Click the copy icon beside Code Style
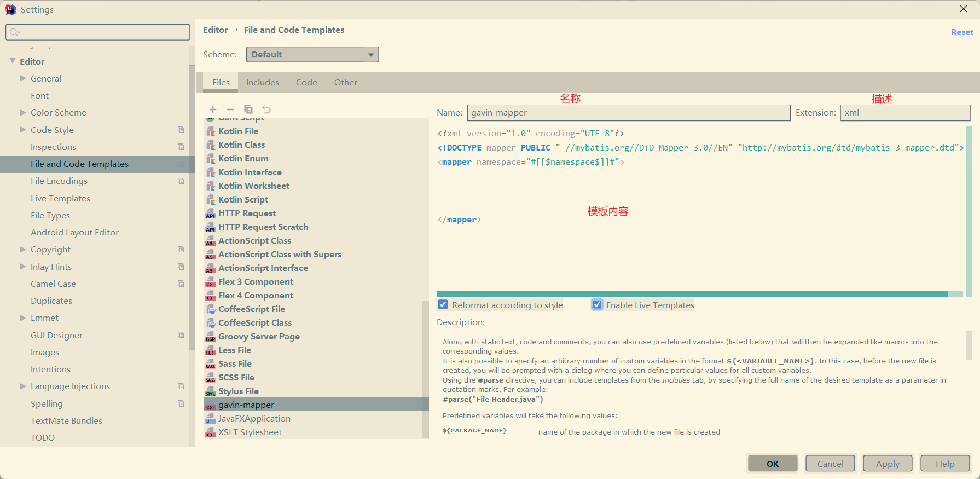Viewport: 980px width, 479px height. coord(181,130)
